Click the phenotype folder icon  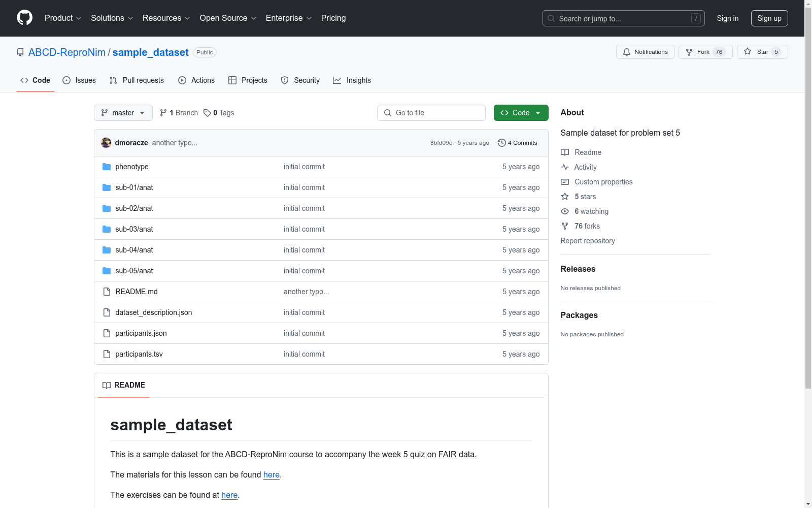(x=107, y=167)
